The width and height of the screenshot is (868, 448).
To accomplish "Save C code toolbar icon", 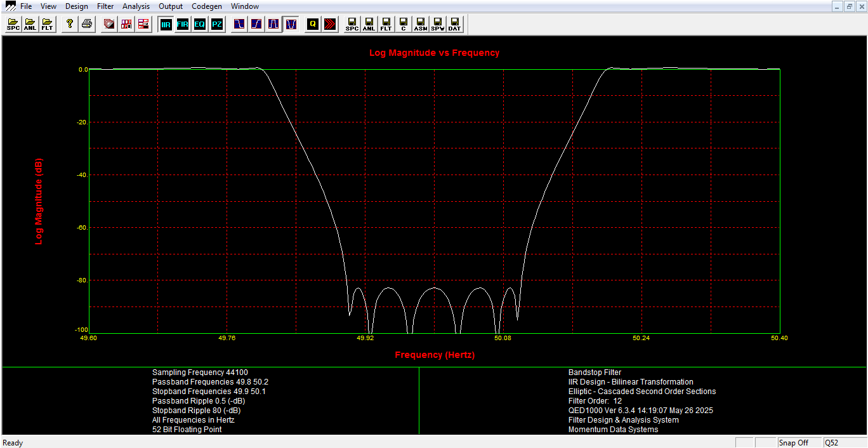I will (x=404, y=25).
